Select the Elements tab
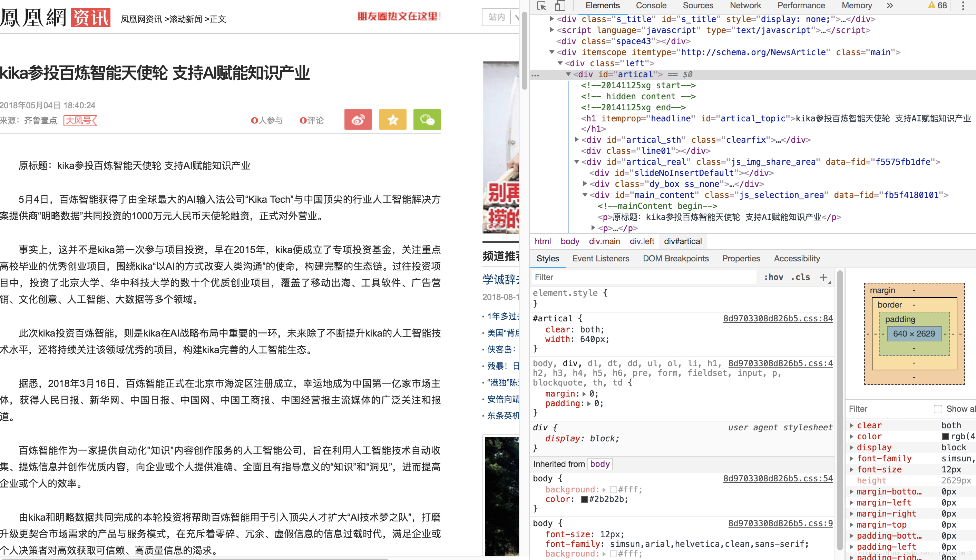The height and width of the screenshot is (560, 976). [602, 6]
